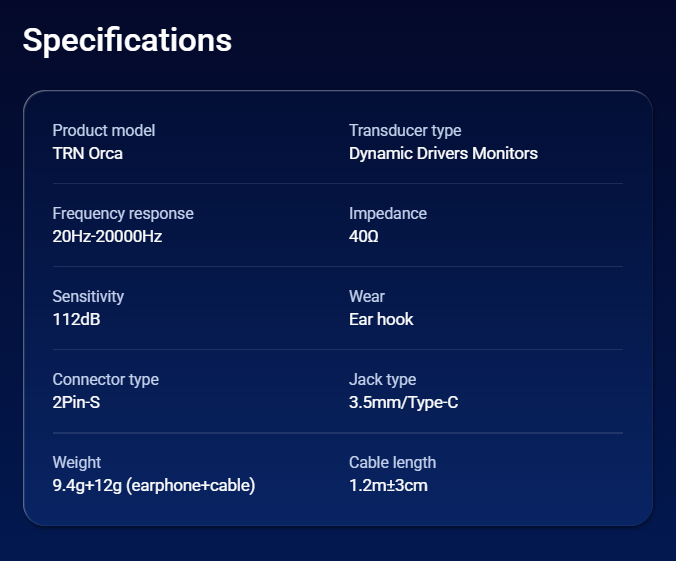Select the Ear hook value

tap(381, 320)
